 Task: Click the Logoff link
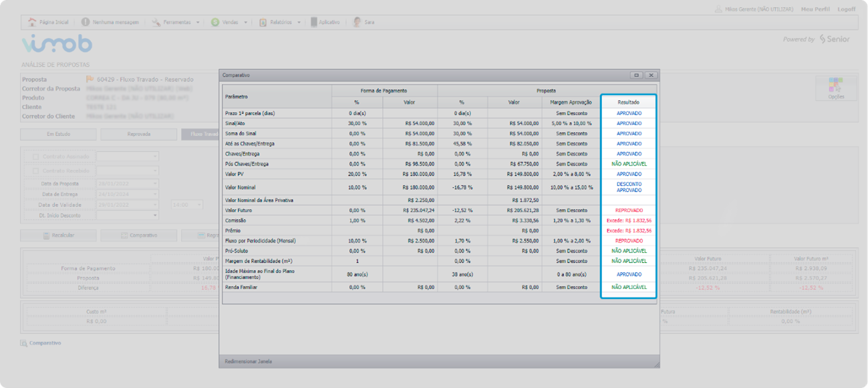pyautogui.click(x=846, y=9)
